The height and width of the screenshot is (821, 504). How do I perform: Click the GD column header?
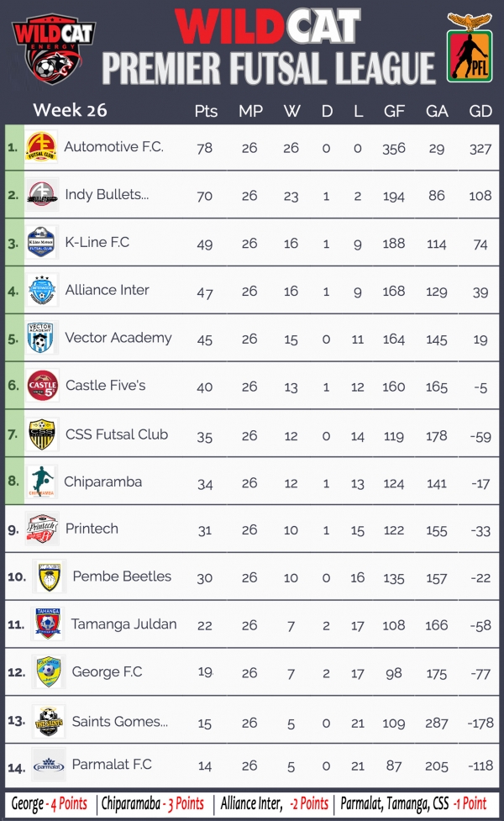(x=480, y=111)
